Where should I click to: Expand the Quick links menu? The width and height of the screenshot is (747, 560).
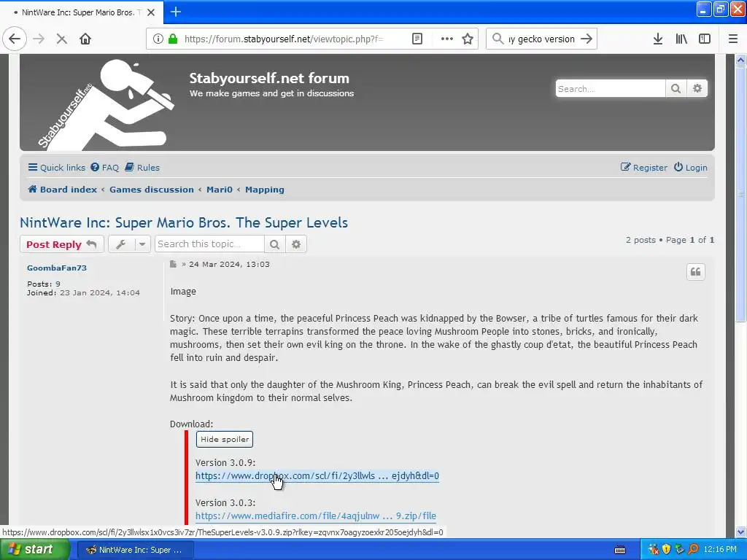click(x=56, y=168)
